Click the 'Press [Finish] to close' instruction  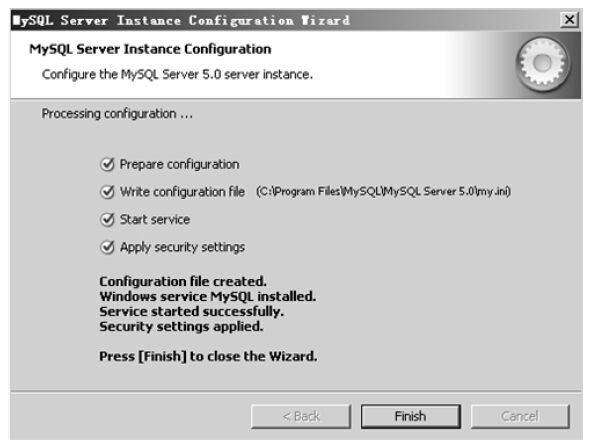[x=208, y=356]
